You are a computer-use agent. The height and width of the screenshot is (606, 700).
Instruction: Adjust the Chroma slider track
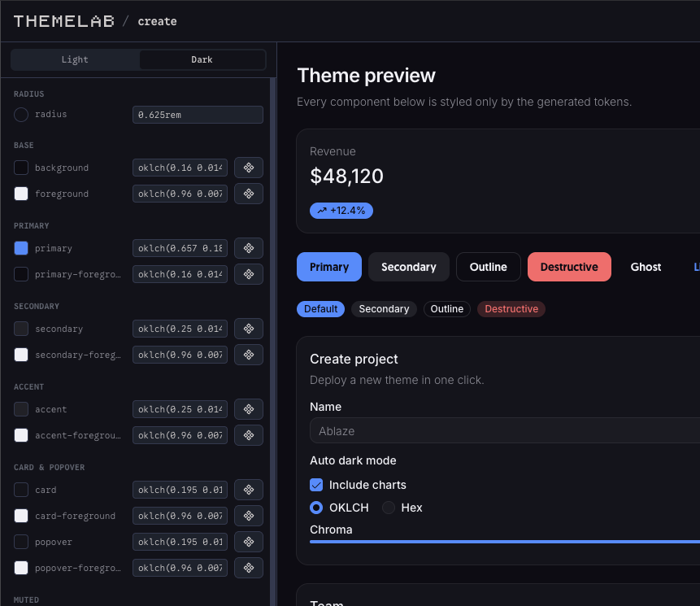click(x=504, y=542)
